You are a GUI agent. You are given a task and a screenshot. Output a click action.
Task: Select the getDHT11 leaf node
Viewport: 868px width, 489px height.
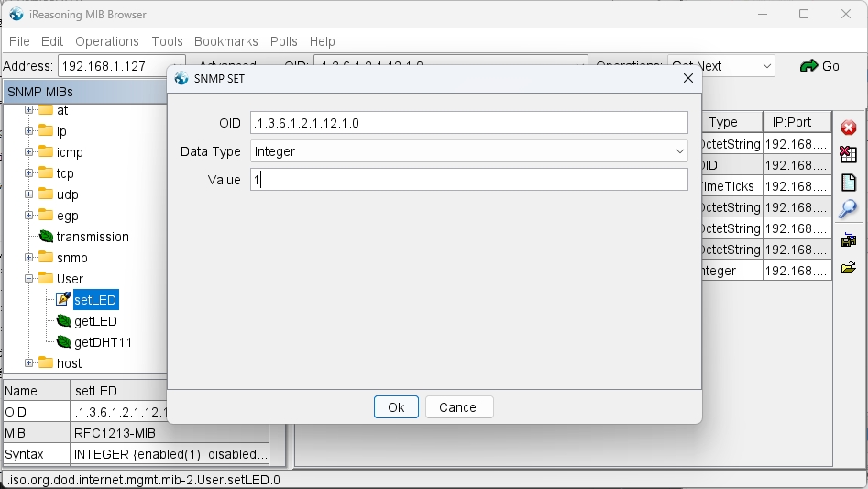click(103, 342)
